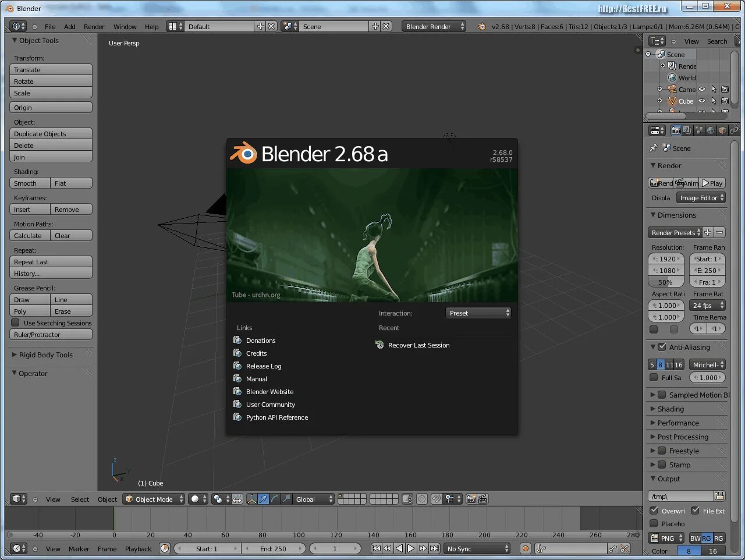Open the Interaction Preset dropdown

[x=478, y=313]
